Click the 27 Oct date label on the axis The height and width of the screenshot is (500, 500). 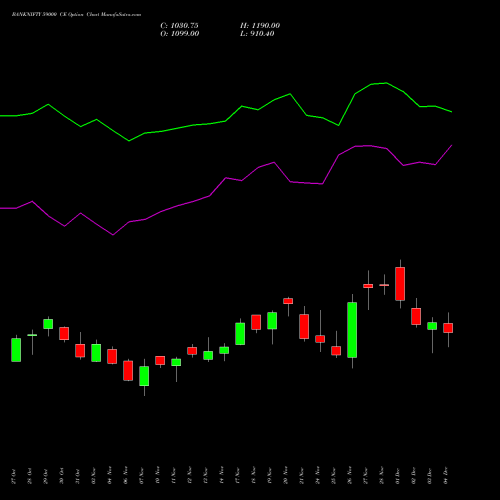pyautogui.click(x=14, y=476)
